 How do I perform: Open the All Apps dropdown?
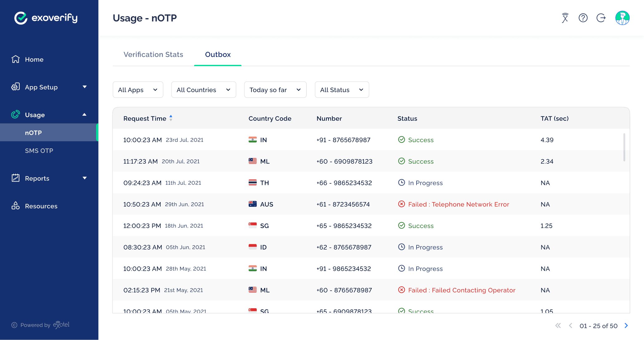coord(138,90)
